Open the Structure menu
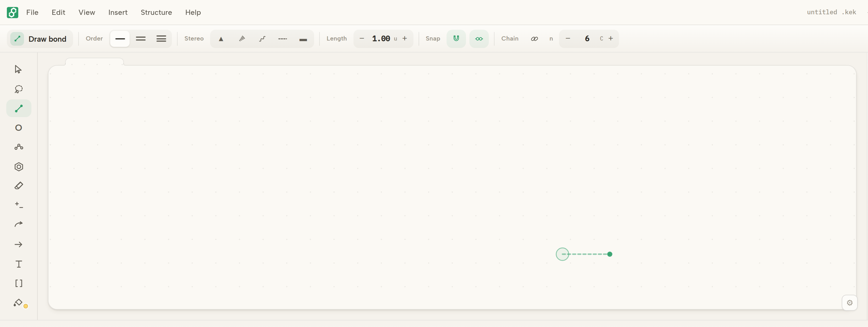Image resolution: width=868 pixels, height=327 pixels. coord(156,13)
